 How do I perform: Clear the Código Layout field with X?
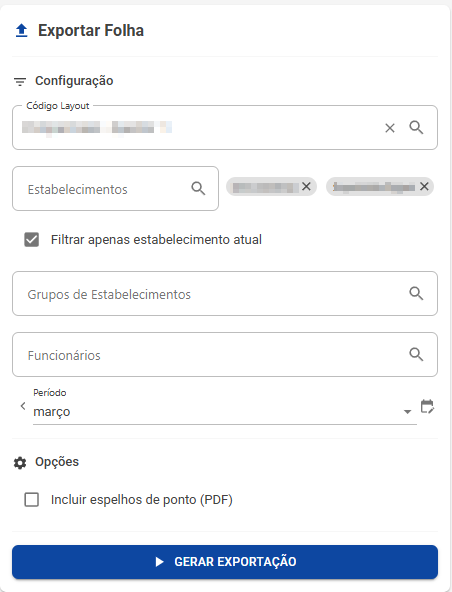pyautogui.click(x=390, y=128)
